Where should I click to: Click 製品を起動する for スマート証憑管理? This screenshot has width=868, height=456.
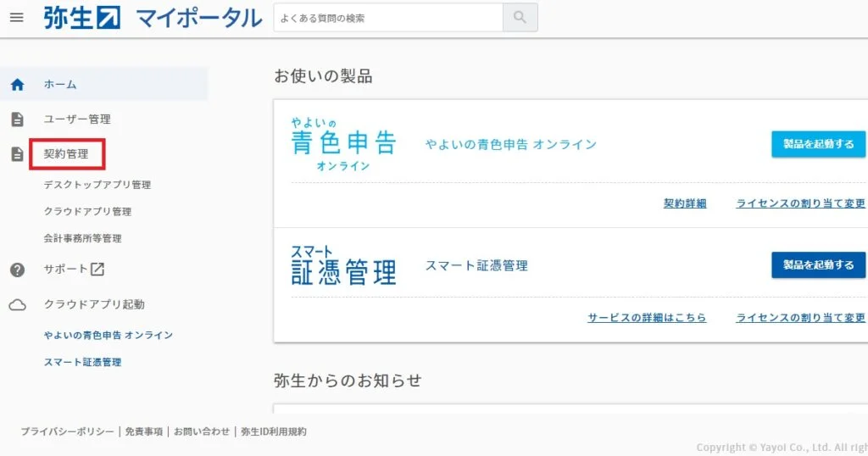(818, 265)
